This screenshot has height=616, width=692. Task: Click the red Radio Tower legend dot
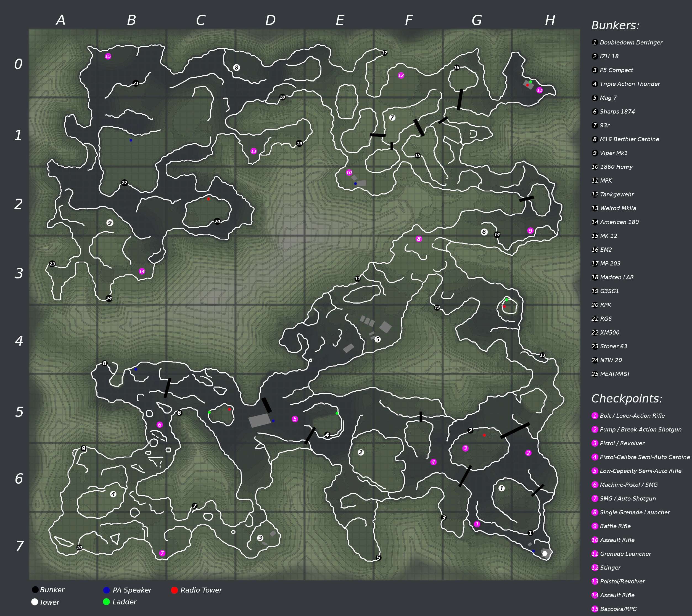tap(174, 590)
